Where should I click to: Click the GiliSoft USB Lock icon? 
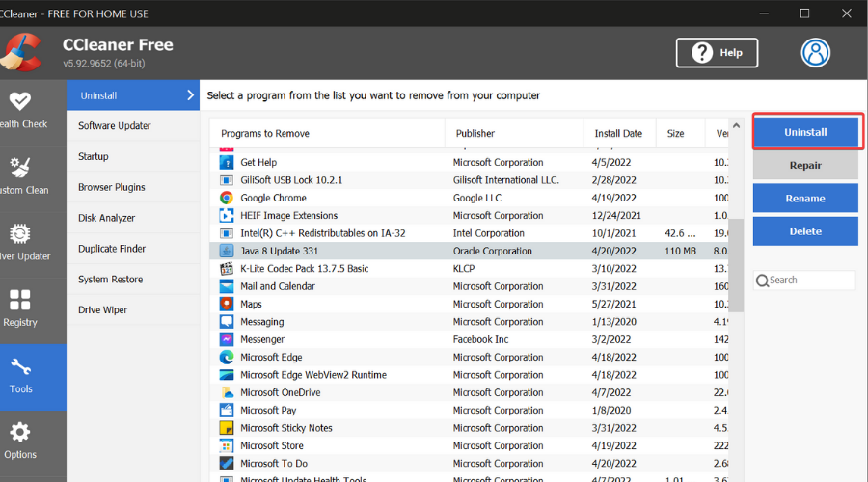pos(227,180)
